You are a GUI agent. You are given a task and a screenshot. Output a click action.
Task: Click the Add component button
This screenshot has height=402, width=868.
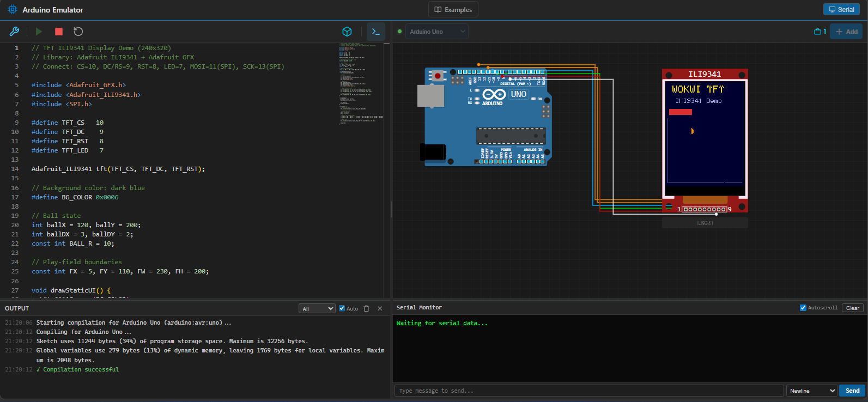(846, 32)
